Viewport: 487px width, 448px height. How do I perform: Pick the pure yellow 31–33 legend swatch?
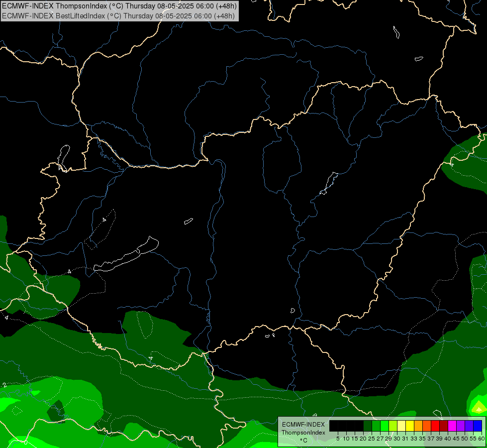click(410, 426)
